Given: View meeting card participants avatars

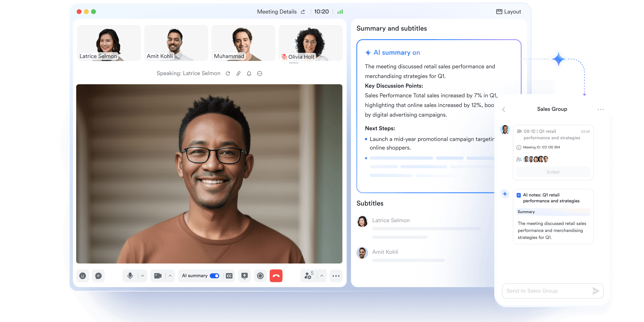Looking at the screenshot, I should point(536,159).
